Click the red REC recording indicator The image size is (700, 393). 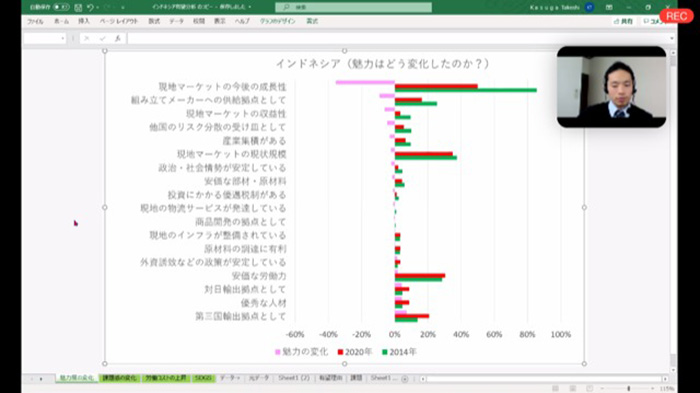click(x=676, y=16)
